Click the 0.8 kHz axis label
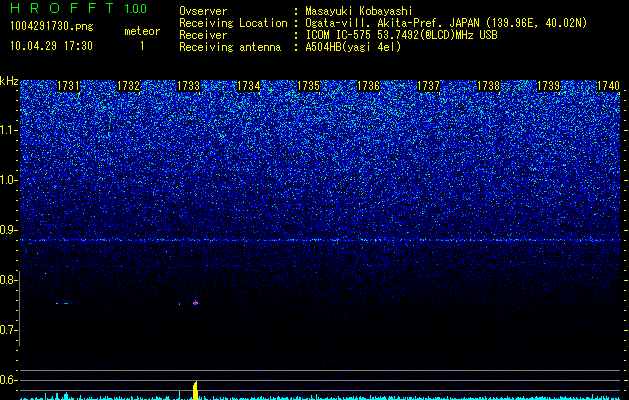Screen dimensions: 629x400 click(x=9, y=280)
